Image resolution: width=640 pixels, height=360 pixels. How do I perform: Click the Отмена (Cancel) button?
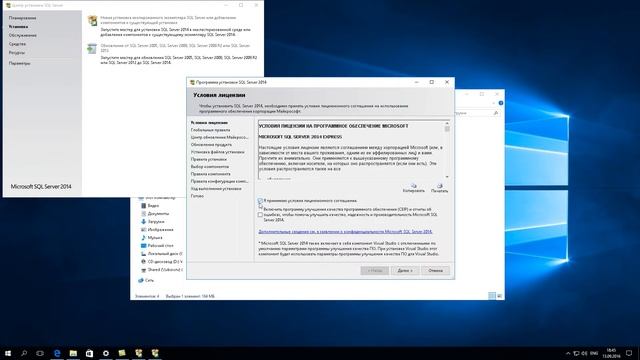coord(436,270)
